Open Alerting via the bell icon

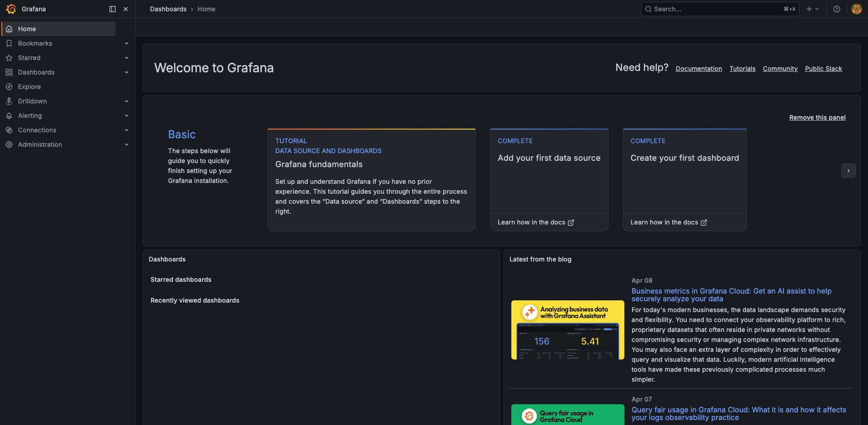click(9, 116)
